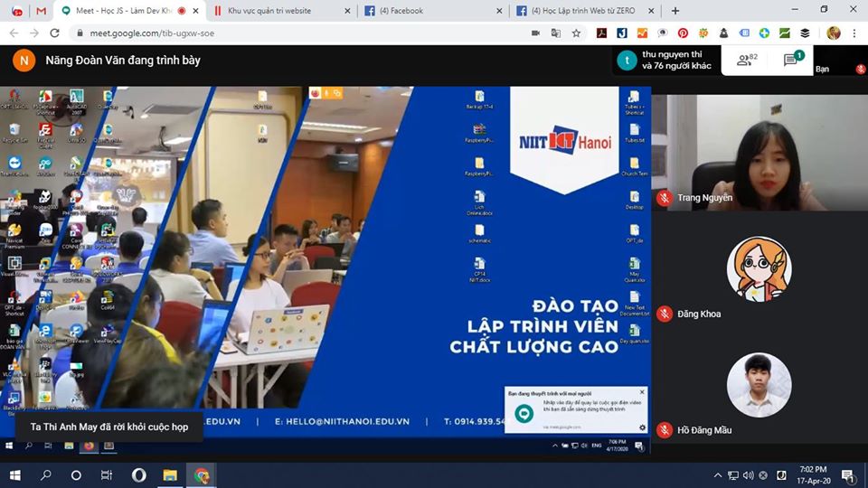Open a new browser tab

pos(675,11)
